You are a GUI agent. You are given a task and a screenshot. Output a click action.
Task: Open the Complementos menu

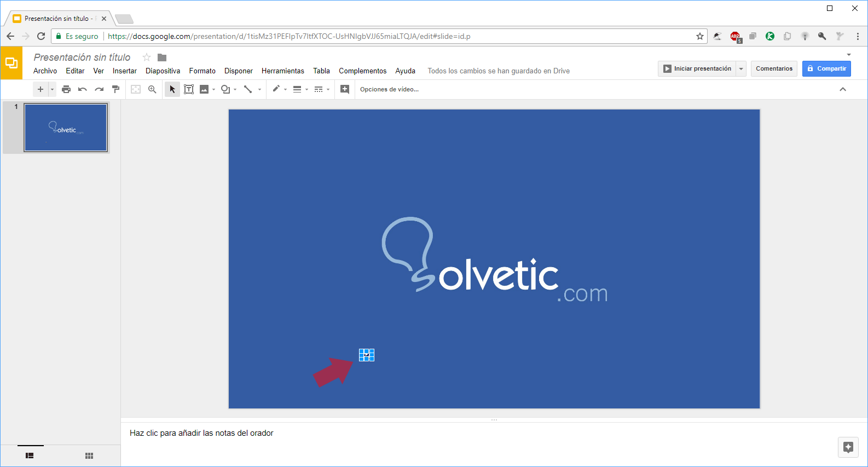tap(363, 71)
